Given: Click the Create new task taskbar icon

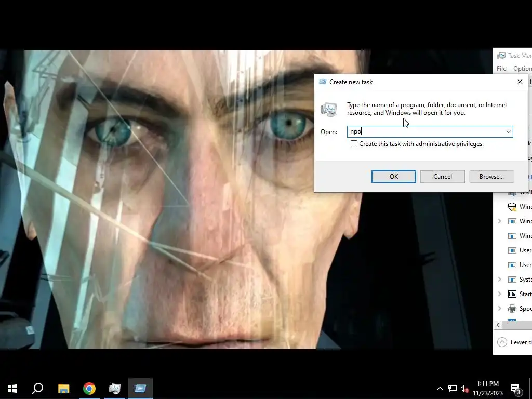Looking at the screenshot, I should click(x=140, y=389).
